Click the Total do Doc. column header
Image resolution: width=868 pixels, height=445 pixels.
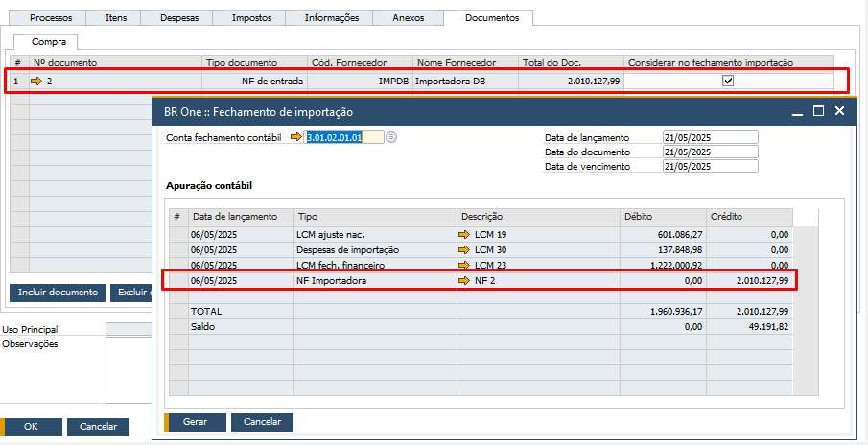[x=571, y=63]
